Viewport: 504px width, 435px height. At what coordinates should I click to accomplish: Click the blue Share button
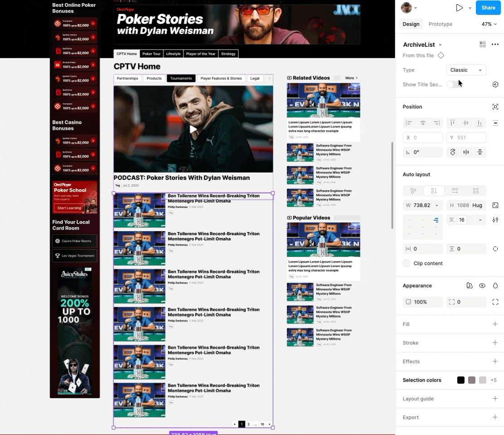(x=488, y=8)
